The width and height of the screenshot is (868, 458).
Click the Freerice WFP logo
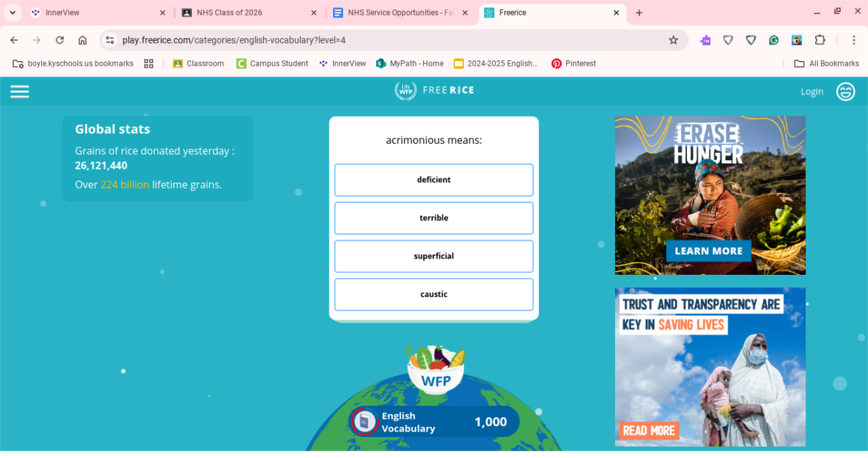pyautogui.click(x=434, y=91)
